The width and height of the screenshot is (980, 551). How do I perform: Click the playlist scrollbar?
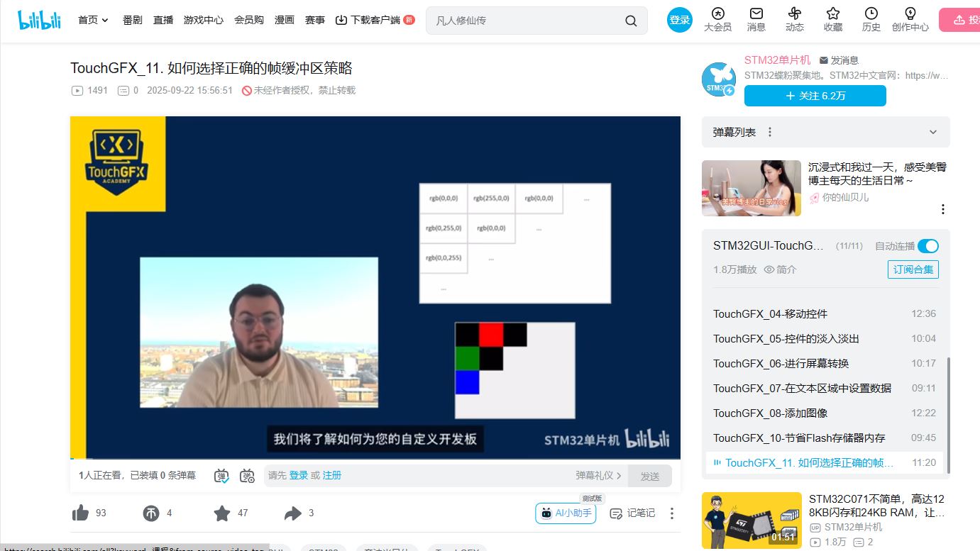pyautogui.click(x=947, y=415)
